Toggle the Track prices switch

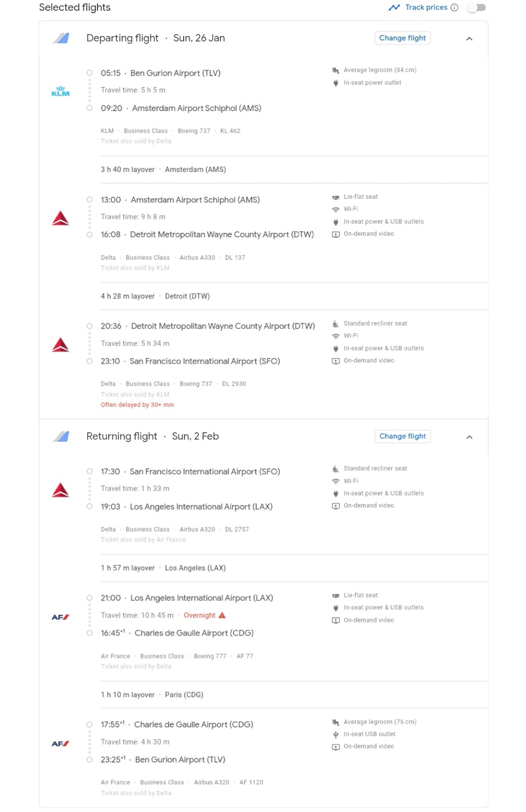click(477, 8)
